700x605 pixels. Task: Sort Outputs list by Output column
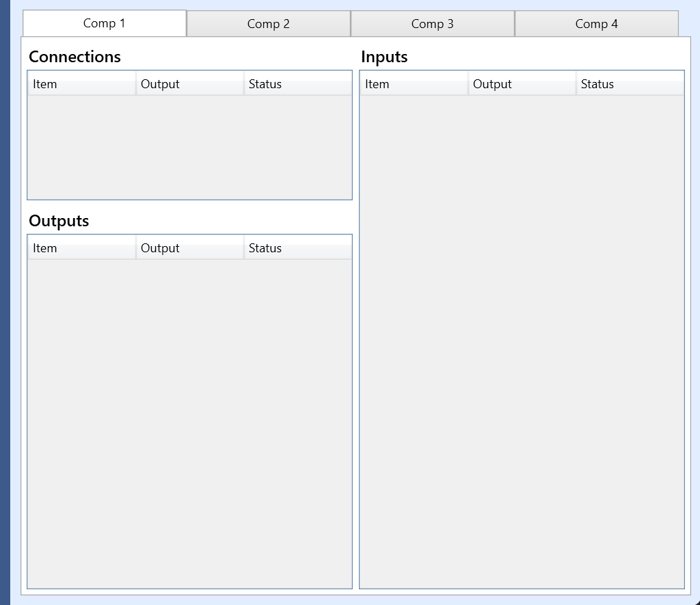(190, 247)
